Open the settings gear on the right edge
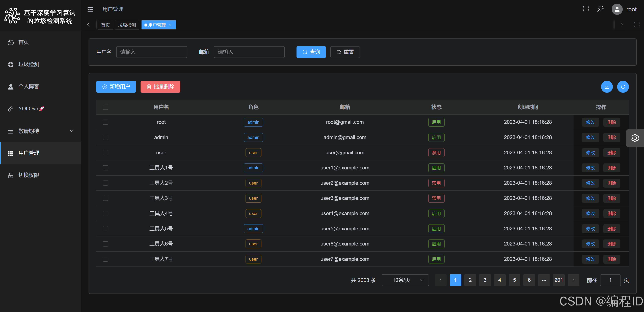644x312 pixels. (635, 138)
